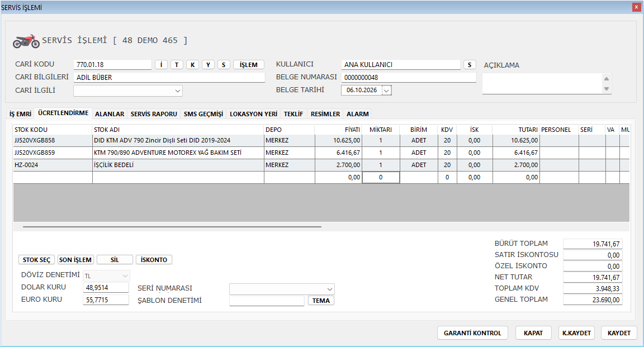Click the SİL button
Screen dimensions: 644x347
tap(115, 259)
